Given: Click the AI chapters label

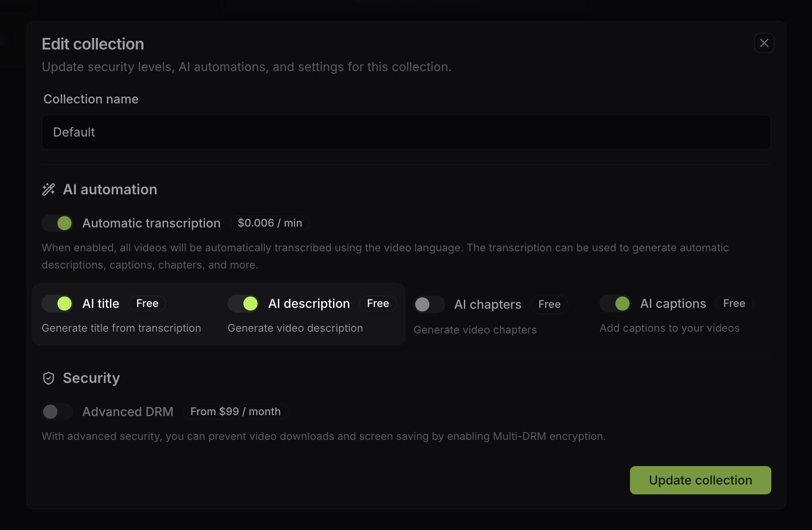Looking at the screenshot, I should pyautogui.click(x=488, y=304).
